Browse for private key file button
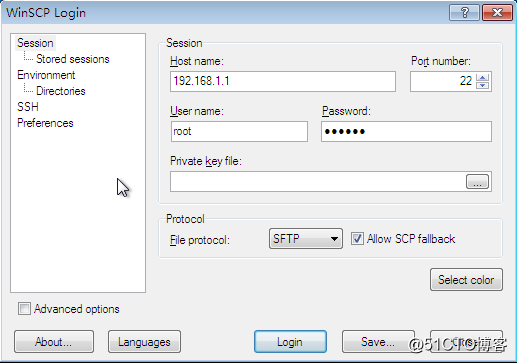The height and width of the screenshot is (363, 517). (477, 182)
